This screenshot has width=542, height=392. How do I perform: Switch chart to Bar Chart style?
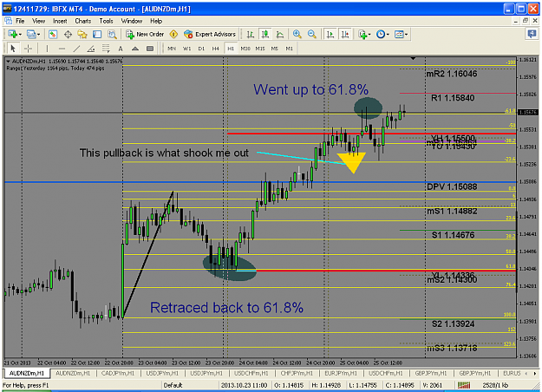pyautogui.click(x=251, y=34)
